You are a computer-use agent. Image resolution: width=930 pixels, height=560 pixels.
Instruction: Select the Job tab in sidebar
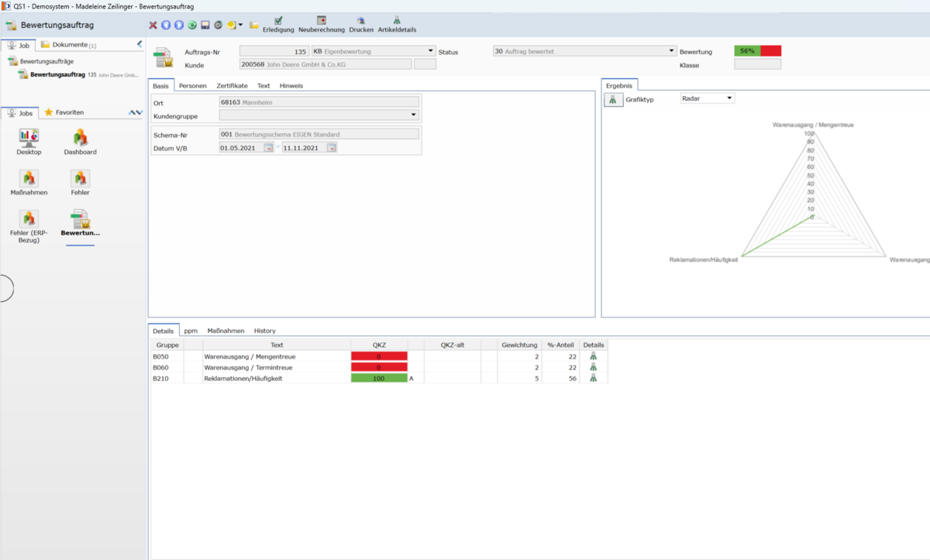(18, 45)
